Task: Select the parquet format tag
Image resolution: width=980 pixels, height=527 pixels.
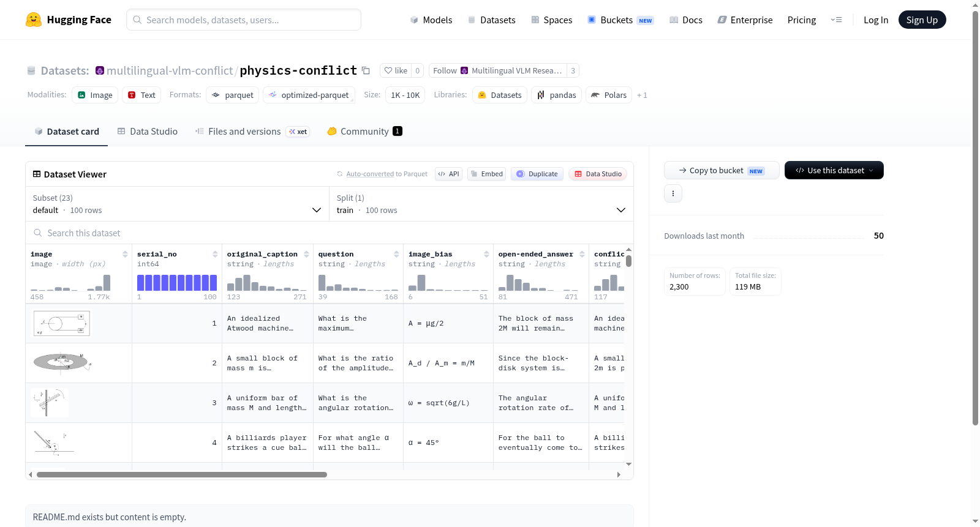Action: tap(233, 95)
